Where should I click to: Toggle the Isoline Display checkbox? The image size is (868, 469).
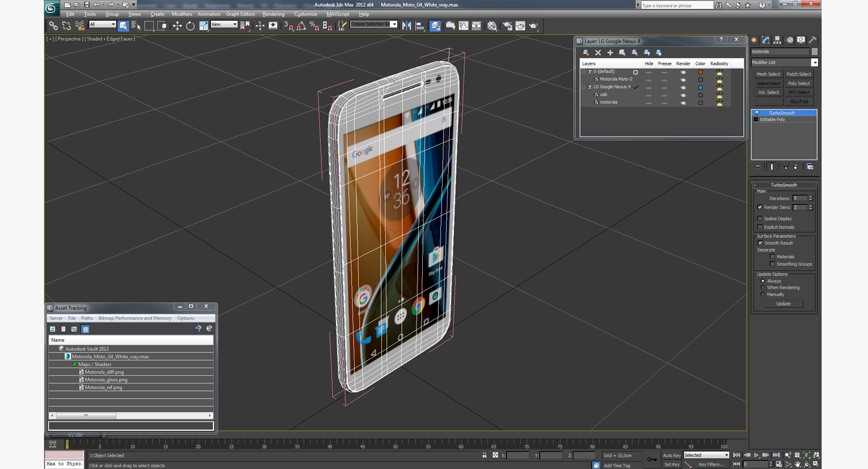[x=760, y=219]
